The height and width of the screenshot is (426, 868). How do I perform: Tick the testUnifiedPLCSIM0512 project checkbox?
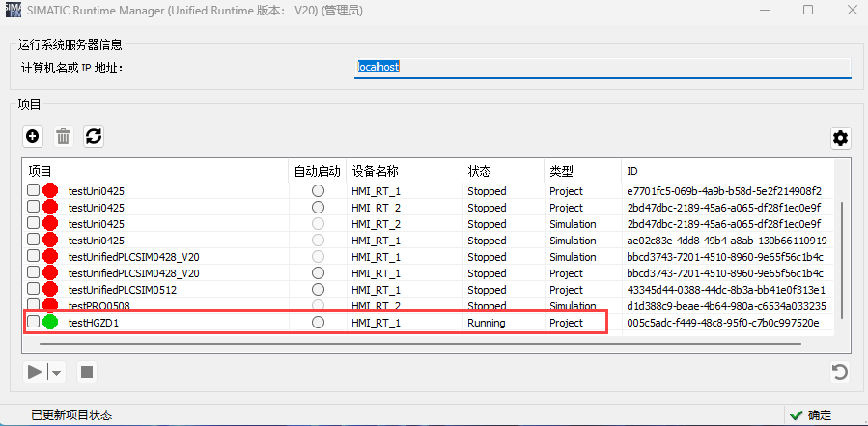[33, 290]
